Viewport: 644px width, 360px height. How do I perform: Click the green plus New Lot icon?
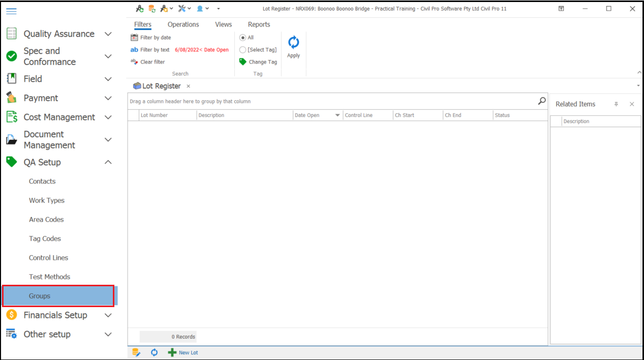(x=172, y=352)
